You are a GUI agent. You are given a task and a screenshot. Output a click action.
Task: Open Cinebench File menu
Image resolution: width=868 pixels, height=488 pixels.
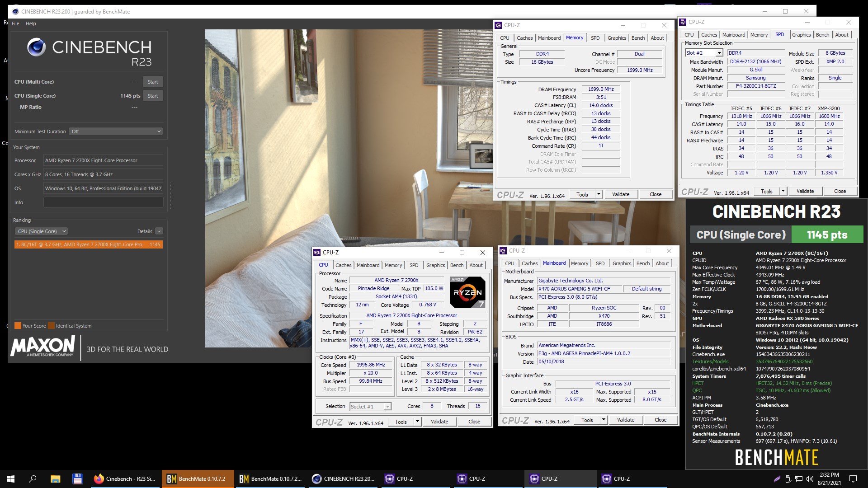15,23
